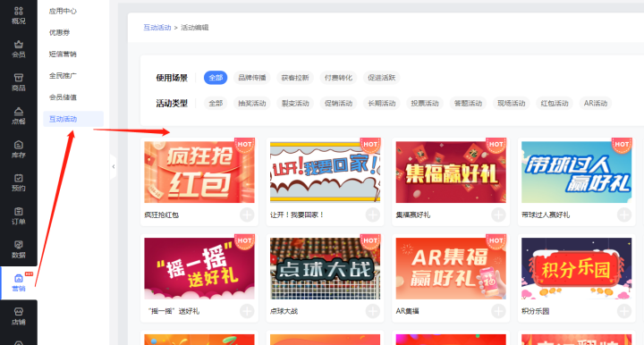Add the 疯狂抢红包 activity with plus icon
This screenshot has width=644, height=345.
[x=247, y=215]
